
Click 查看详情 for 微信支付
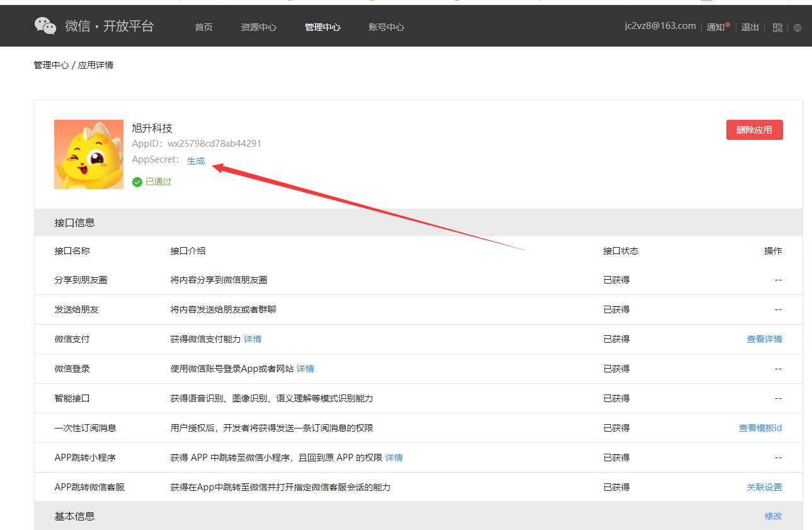[x=765, y=339]
